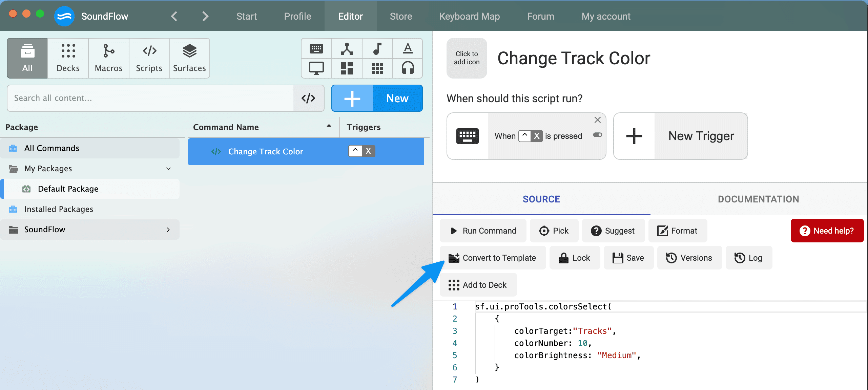Format the script code
The image size is (868, 390).
(x=678, y=231)
